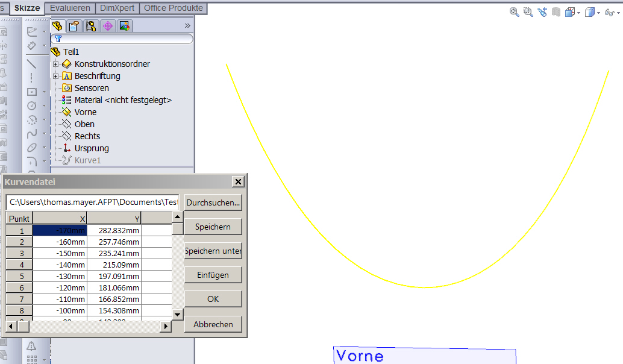This screenshot has width=623, height=364.
Task: Click the View Orientation cube icon
Action: 570,12
